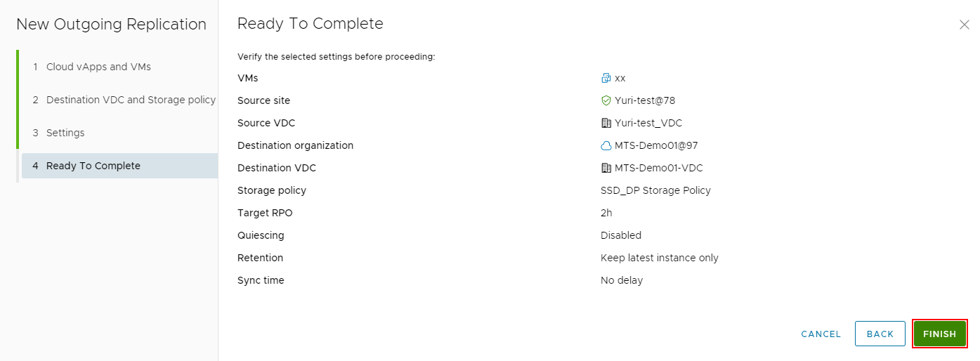The height and width of the screenshot is (361, 980).
Task: Click the datacenter icon beside Yuri-test_VDC
Action: click(606, 123)
